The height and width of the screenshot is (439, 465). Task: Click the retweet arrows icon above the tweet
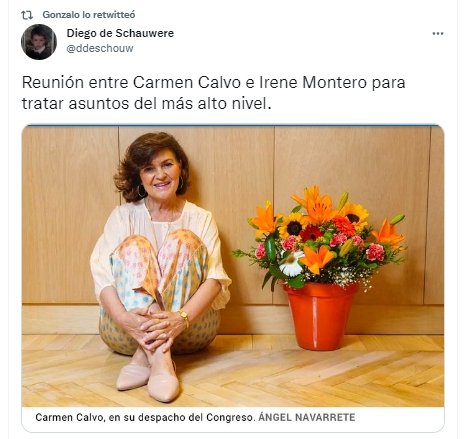pos(27,15)
